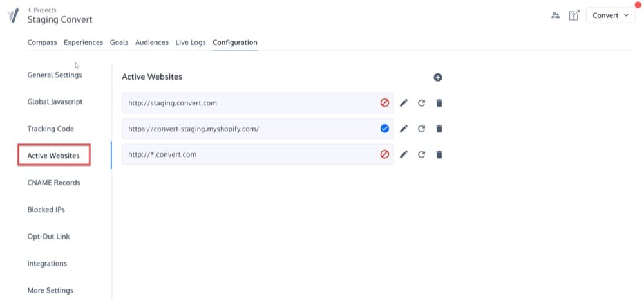
Task: Edit the convert-staging.myshopify.com entry
Action: (x=404, y=129)
